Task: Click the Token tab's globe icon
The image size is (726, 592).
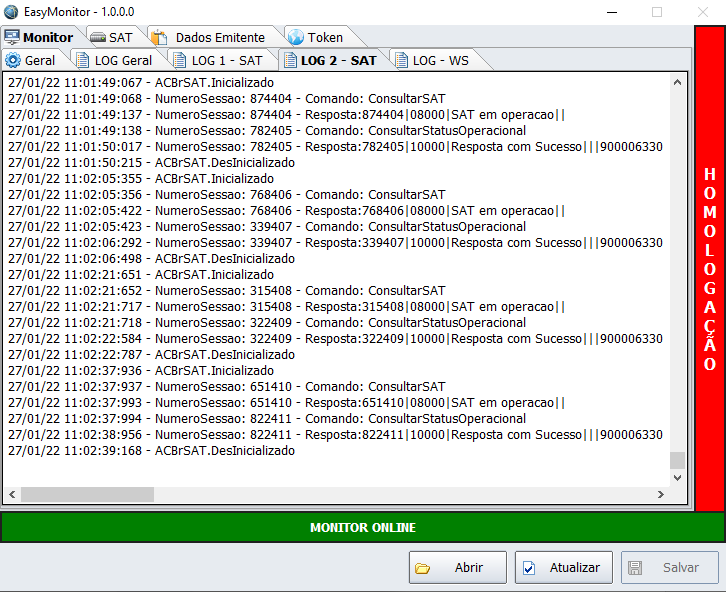Action: click(295, 37)
